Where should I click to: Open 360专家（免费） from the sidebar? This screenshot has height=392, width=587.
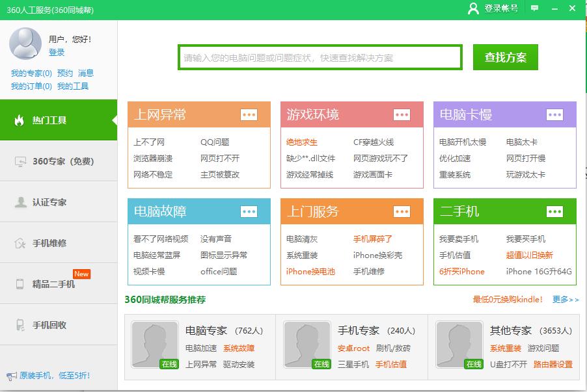19,162
